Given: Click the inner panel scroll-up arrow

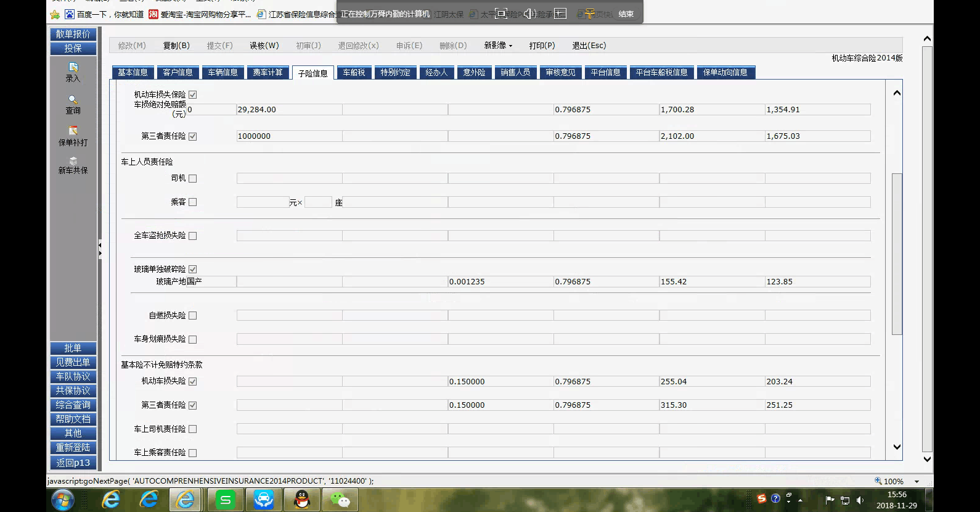Looking at the screenshot, I should point(897,93).
